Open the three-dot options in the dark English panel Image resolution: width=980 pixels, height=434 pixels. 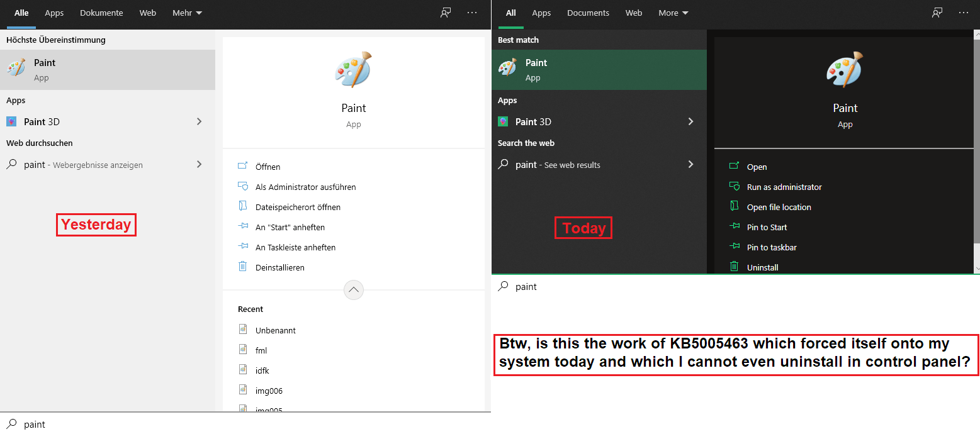(964, 13)
